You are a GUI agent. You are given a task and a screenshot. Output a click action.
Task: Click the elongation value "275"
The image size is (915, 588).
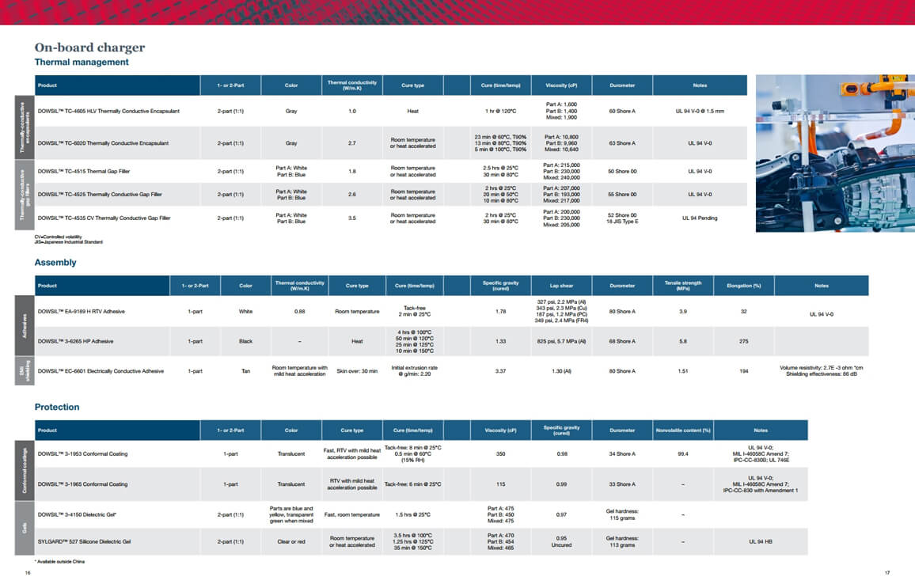pos(743,341)
